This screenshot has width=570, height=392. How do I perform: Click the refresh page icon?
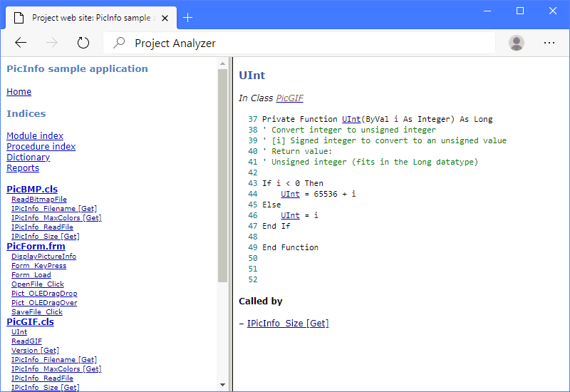83,43
